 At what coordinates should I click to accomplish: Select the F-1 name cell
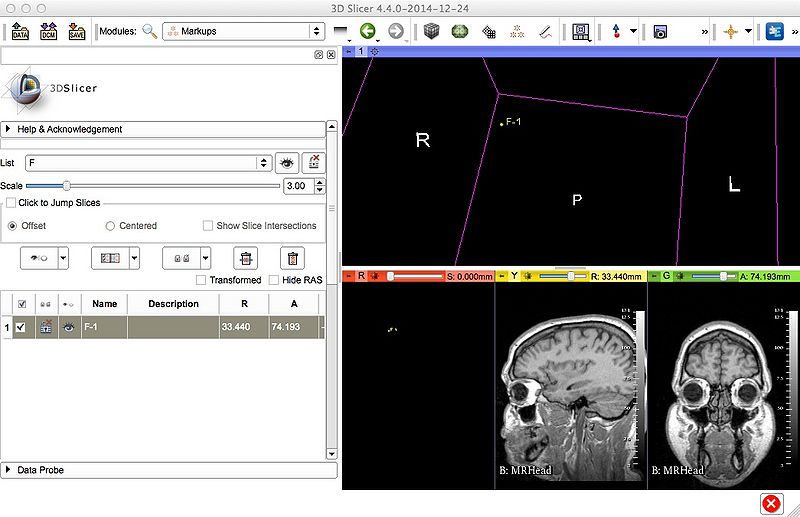pyautogui.click(x=104, y=327)
